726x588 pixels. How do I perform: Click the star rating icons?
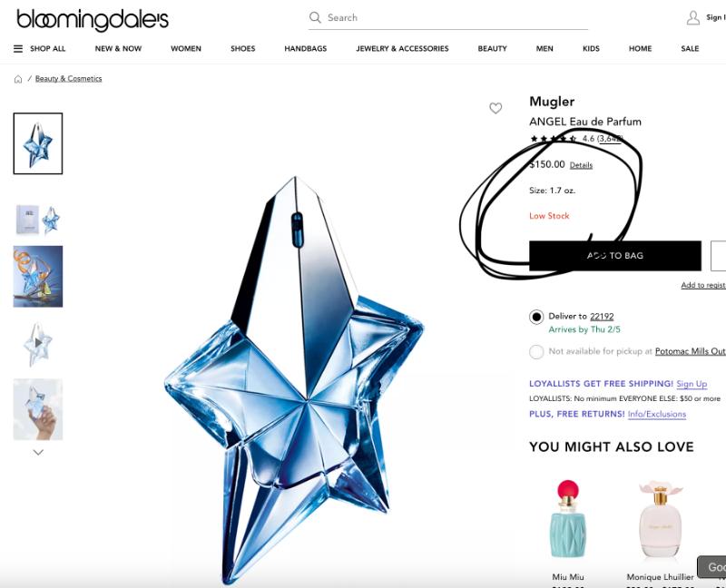click(554, 139)
